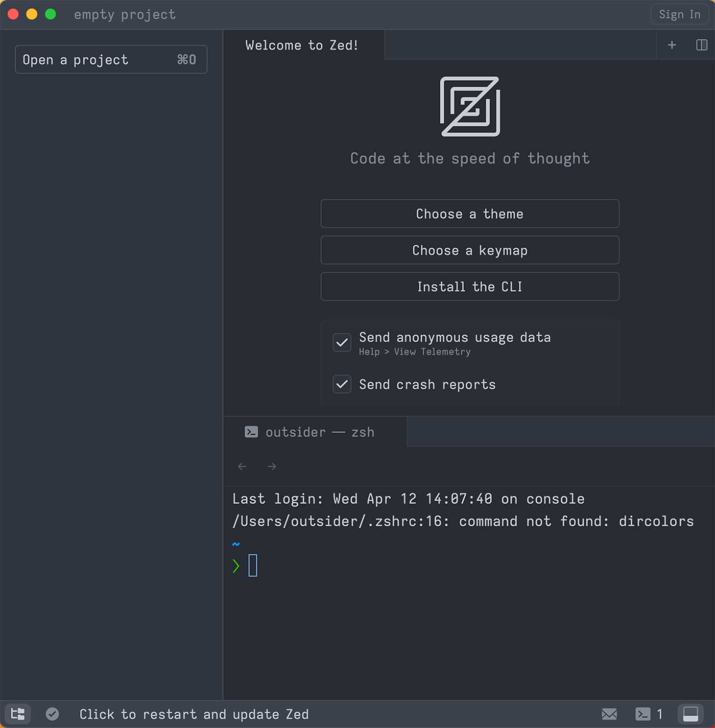Click the terminal icon in the status bar

point(643,714)
